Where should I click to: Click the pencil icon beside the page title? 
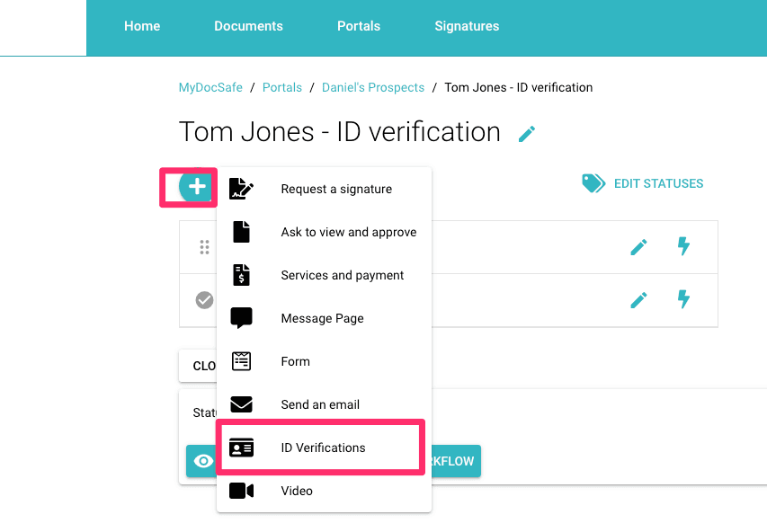(x=527, y=134)
